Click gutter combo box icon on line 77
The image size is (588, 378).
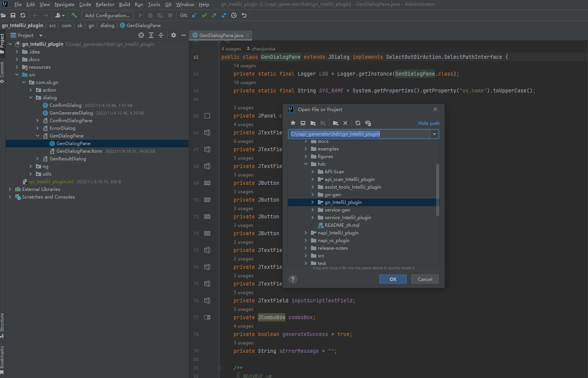pos(207,317)
